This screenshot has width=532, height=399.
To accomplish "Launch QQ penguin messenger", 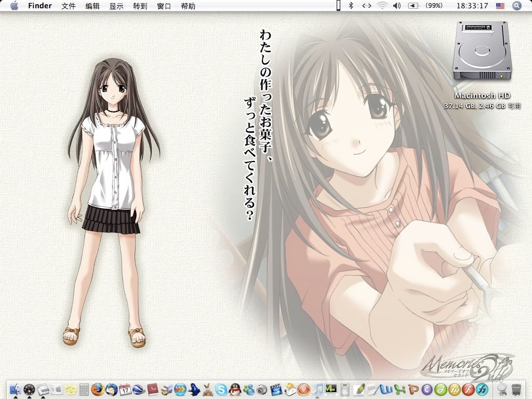I will (235, 390).
